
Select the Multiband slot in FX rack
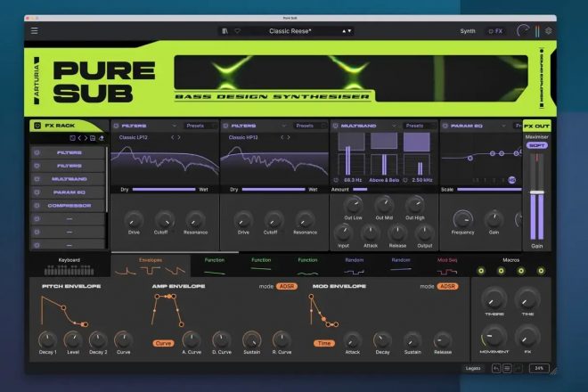[x=68, y=179]
